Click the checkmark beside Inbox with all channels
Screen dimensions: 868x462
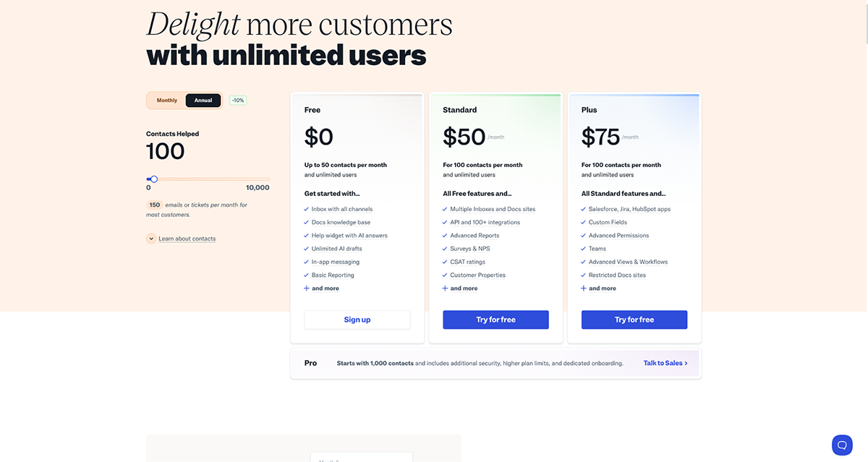pyautogui.click(x=307, y=208)
